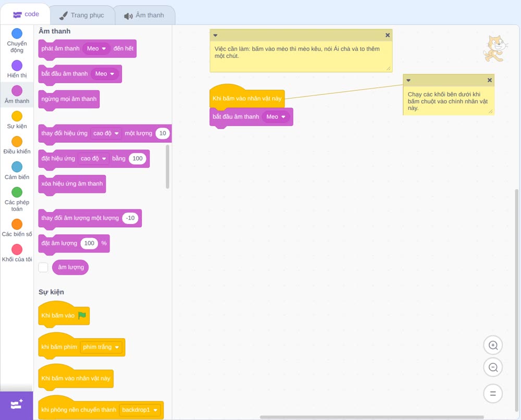Select the Âm thanh category circle in sidebar
The height and width of the screenshot is (420, 521).
pos(17,91)
